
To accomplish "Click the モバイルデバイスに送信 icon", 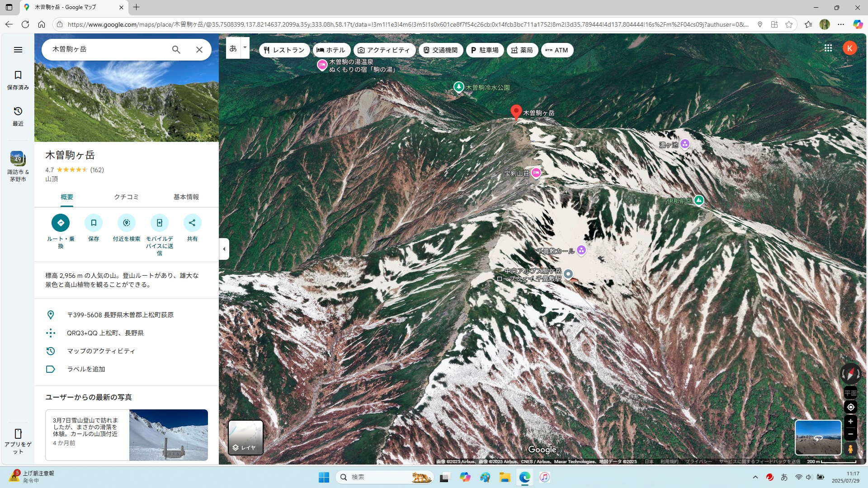I will [x=160, y=223].
